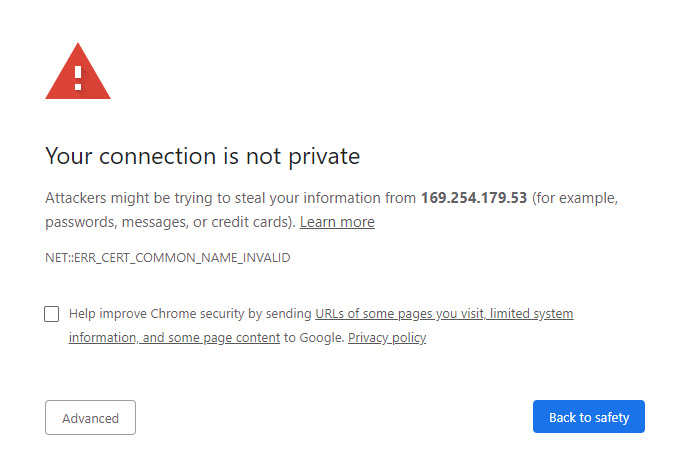Screen dimensions: 681x476
Task: Open the Learn more link
Action: click(x=337, y=222)
